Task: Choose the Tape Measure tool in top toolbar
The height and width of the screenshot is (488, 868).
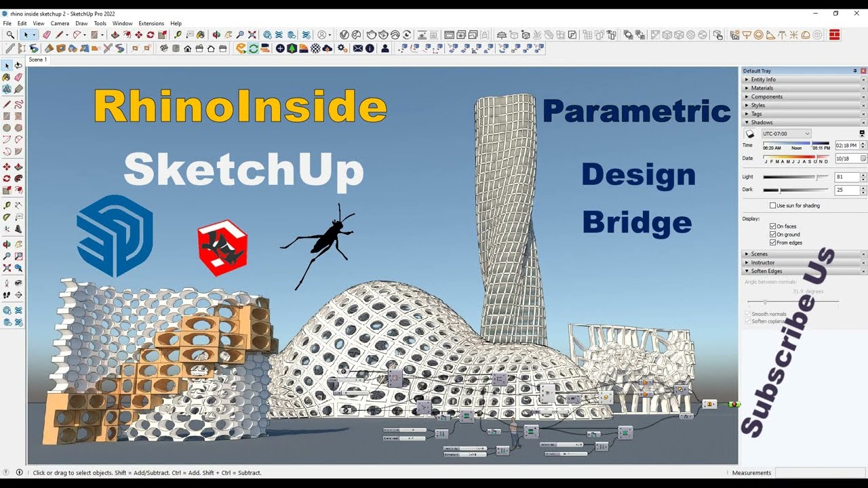Action: click(x=178, y=35)
